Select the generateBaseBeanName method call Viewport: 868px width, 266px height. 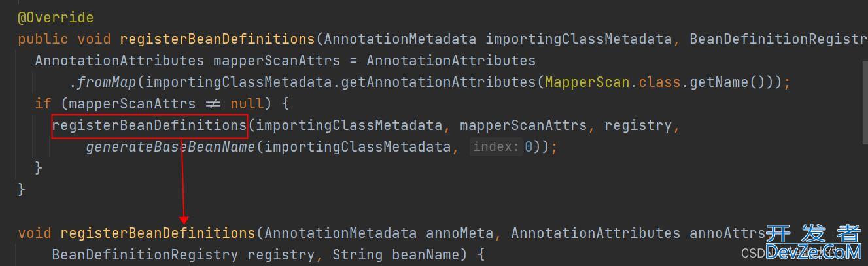coord(170,147)
